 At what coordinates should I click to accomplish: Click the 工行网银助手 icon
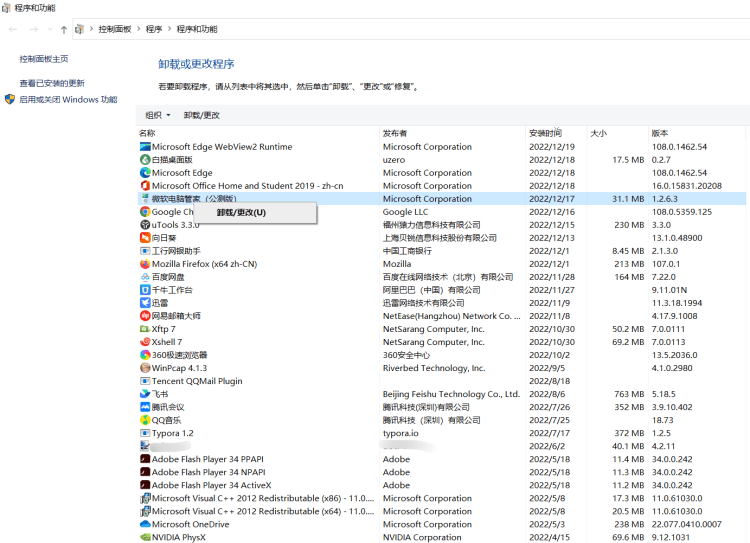pos(145,251)
